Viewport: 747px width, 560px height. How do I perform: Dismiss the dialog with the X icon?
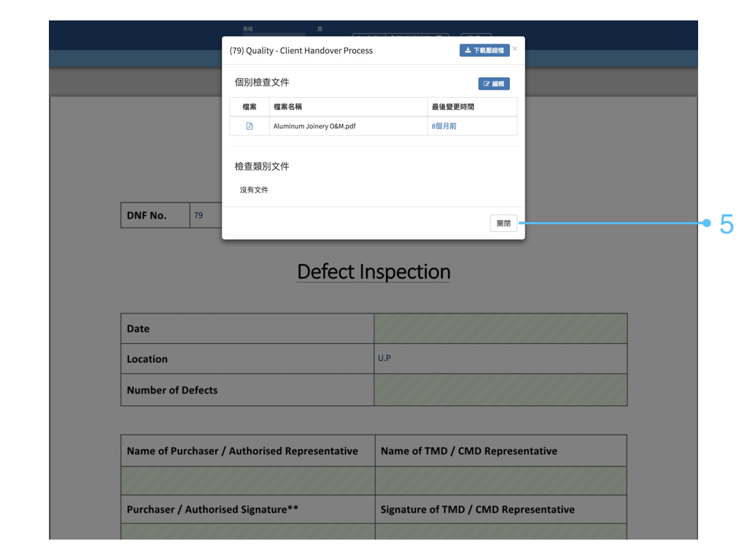coord(515,49)
